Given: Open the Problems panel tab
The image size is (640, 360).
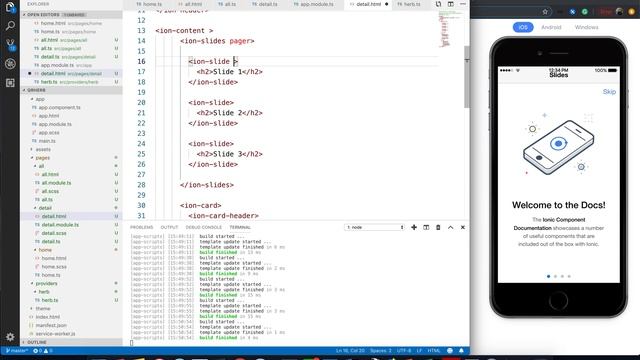Looking at the screenshot, I should tap(141, 227).
